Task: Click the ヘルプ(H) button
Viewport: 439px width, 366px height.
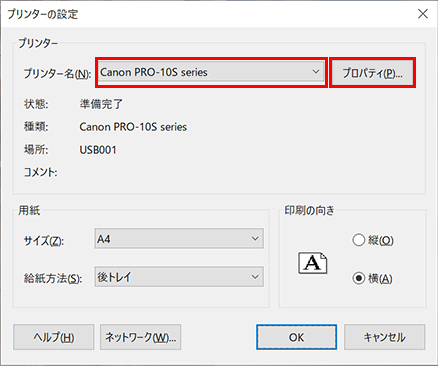Action: pos(54,337)
